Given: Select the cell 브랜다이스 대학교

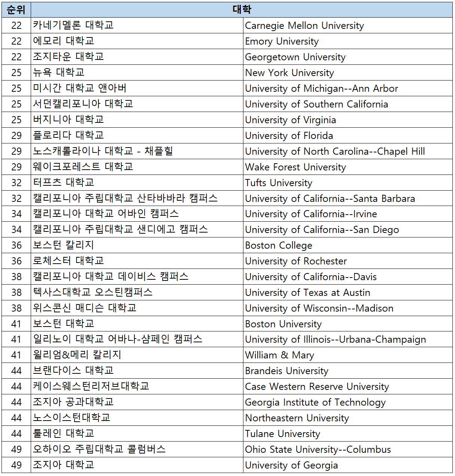Looking at the screenshot, I should [x=137, y=371].
